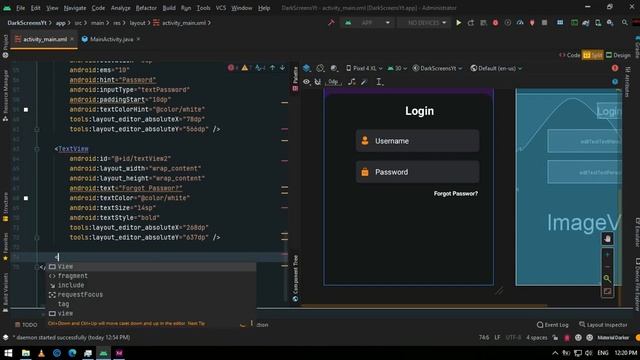Click the night mode moon icon
Viewport: 640px width, 360px height.
[334, 68]
